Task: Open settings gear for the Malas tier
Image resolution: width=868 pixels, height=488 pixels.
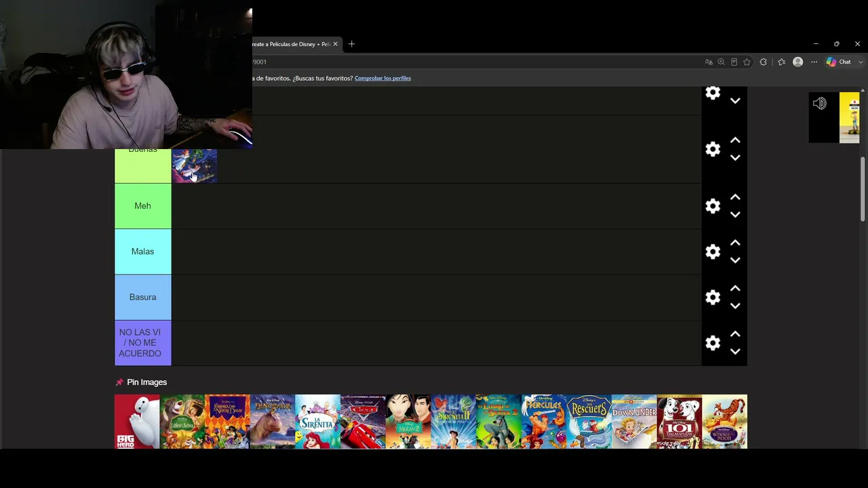Action: click(x=713, y=251)
